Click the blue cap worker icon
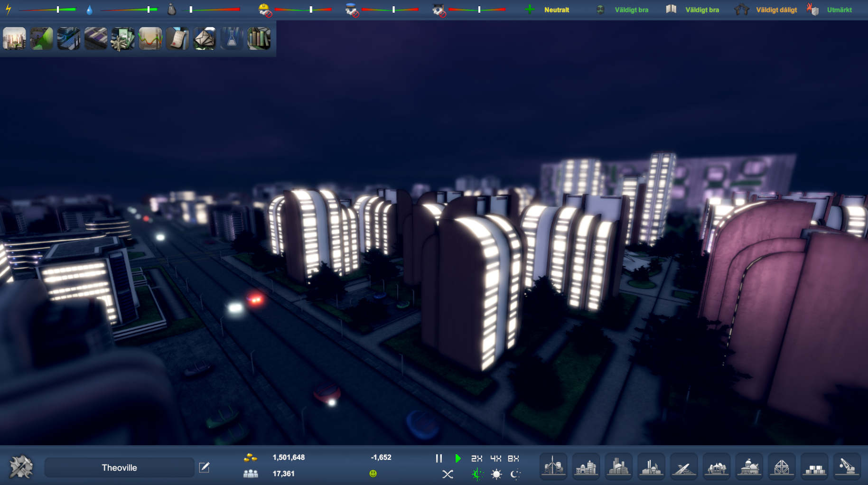The height and width of the screenshot is (485, 868). click(x=352, y=9)
